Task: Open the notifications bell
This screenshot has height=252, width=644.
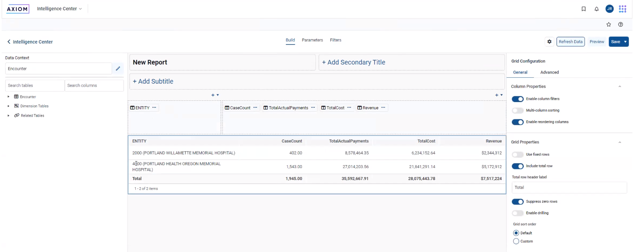Action: (597, 9)
